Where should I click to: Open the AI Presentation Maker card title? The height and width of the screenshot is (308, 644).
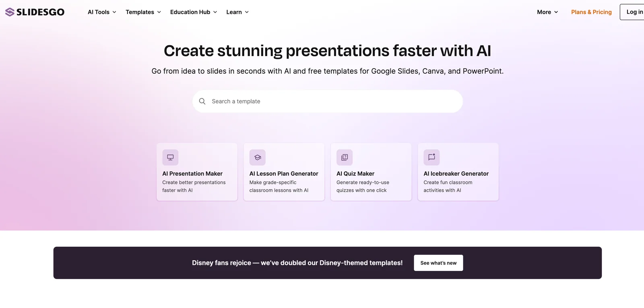click(192, 174)
